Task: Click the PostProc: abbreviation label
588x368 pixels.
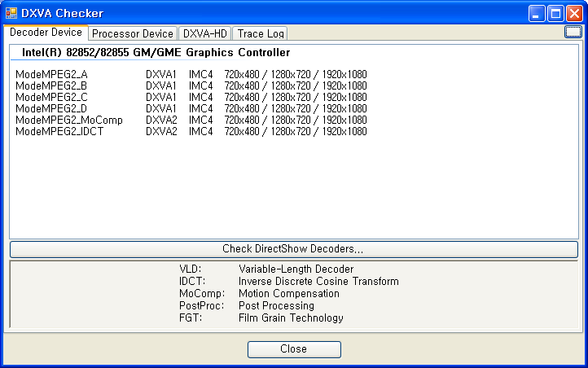Action: point(201,306)
